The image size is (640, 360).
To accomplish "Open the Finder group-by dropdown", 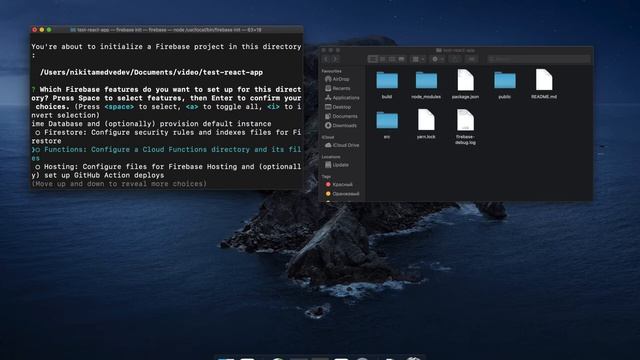I will point(418,60).
